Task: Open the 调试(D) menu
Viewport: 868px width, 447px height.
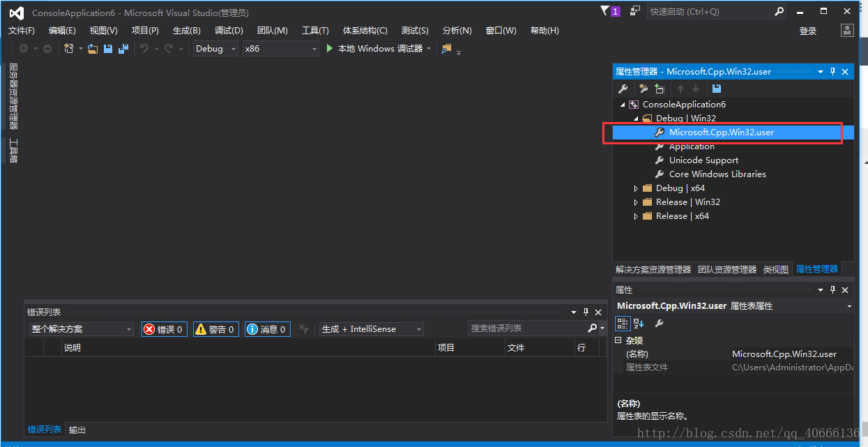Action: coord(229,31)
